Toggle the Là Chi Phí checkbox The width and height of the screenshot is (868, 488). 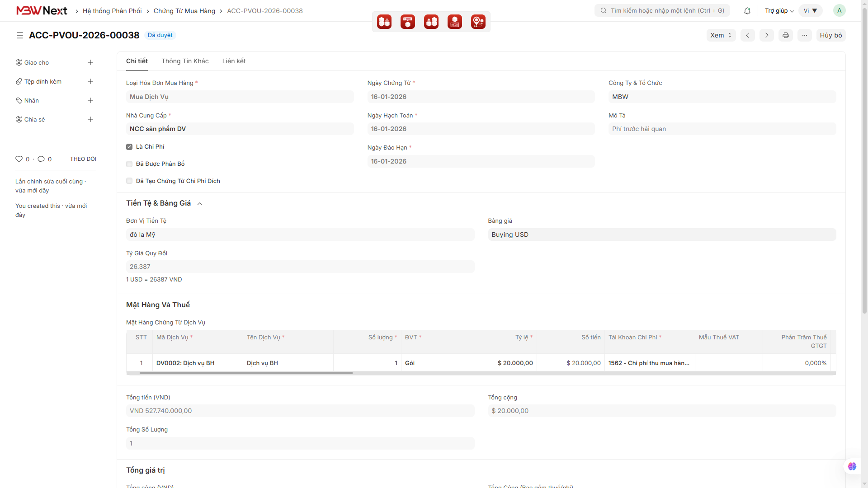pyautogui.click(x=129, y=147)
